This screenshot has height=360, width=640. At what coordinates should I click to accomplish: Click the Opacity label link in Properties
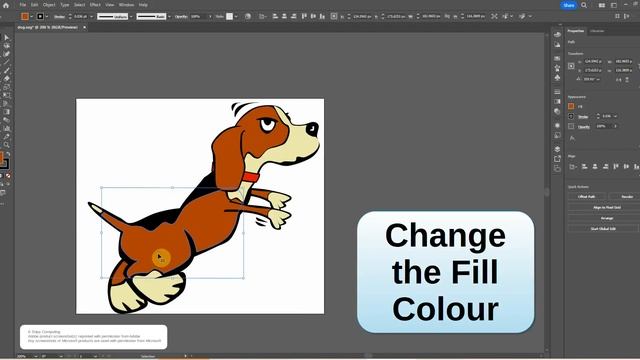point(584,127)
